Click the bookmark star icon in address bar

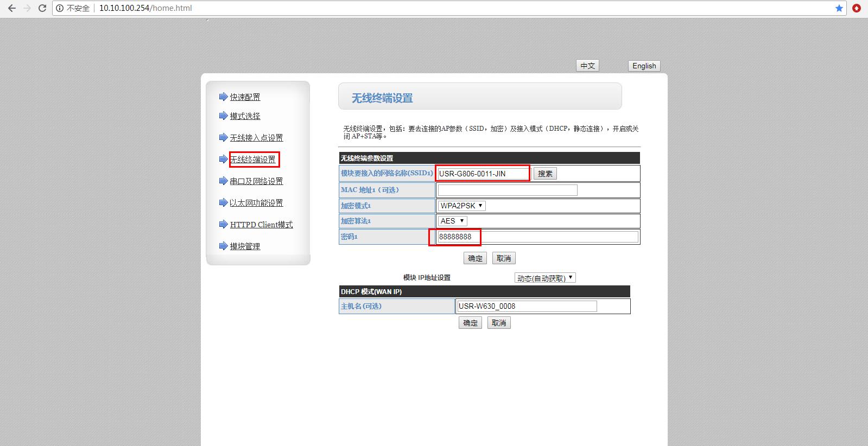coord(839,8)
